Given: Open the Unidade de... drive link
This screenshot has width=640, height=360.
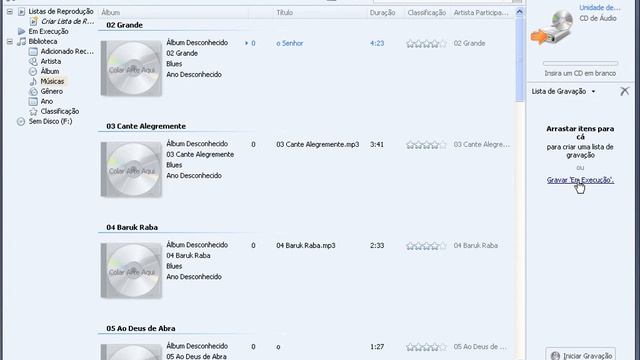Looking at the screenshot, I should coord(600,7).
